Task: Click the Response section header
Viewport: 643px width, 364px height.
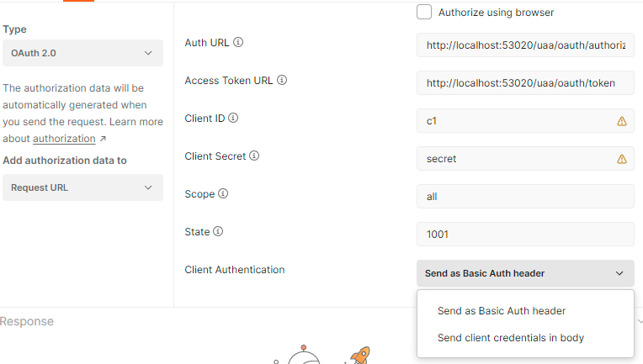Action: [x=27, y=321]
